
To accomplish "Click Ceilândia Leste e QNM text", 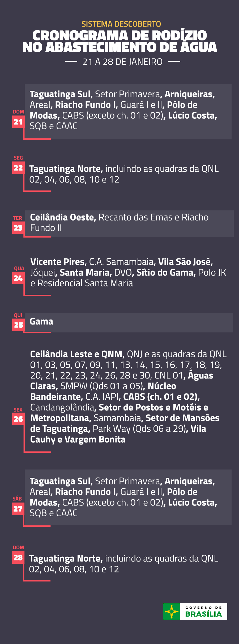I will 77,354.
